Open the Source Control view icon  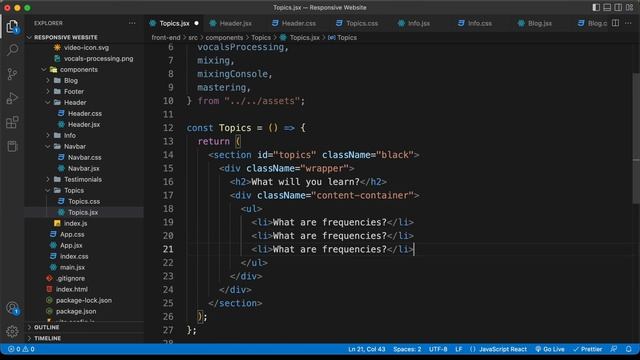[12, 74]
